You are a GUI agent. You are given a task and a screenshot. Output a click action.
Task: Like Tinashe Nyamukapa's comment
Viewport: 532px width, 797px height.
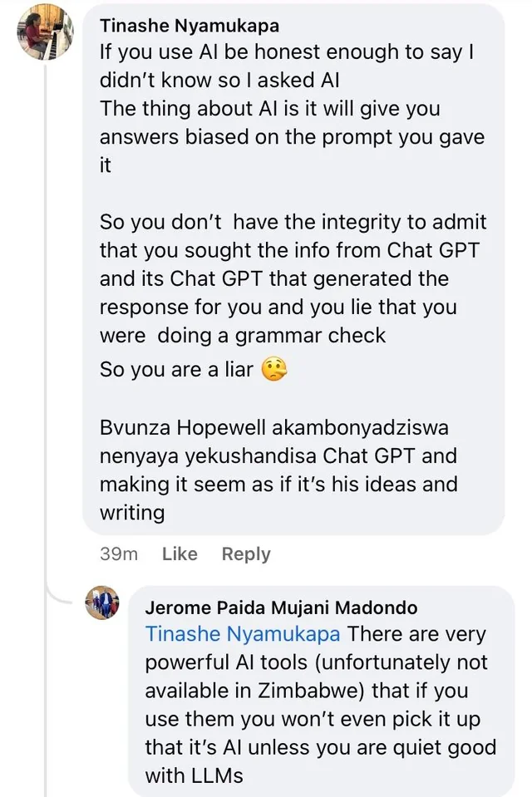click(180, 554)
